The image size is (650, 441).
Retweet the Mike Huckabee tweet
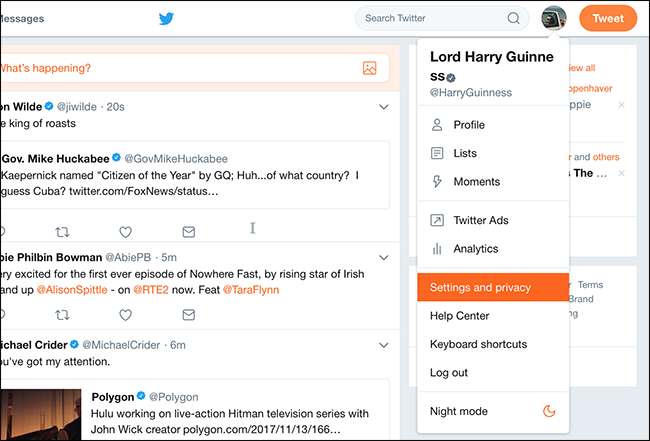(62, 231)
